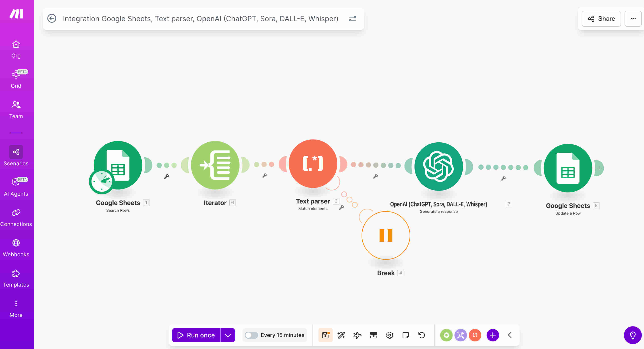
Task: Open Connections in sidebar
Action: coord(16,218)
